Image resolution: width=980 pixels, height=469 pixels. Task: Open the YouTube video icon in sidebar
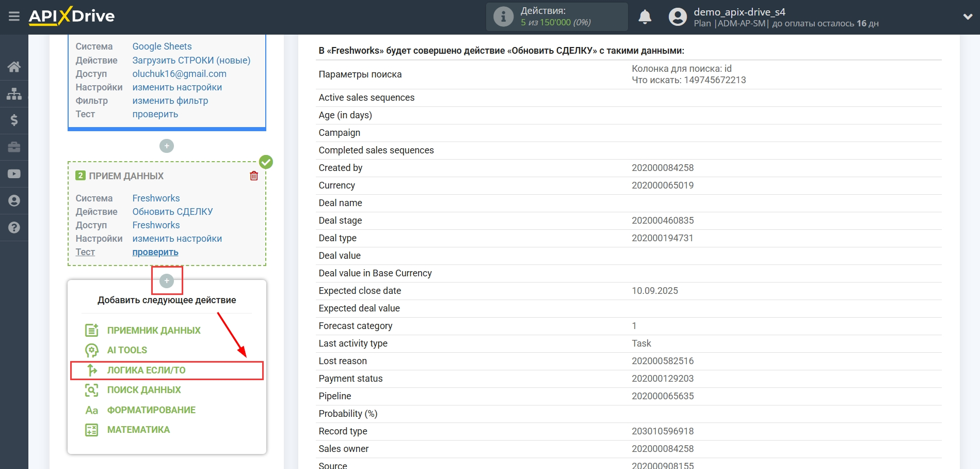[x=14, y=174]
